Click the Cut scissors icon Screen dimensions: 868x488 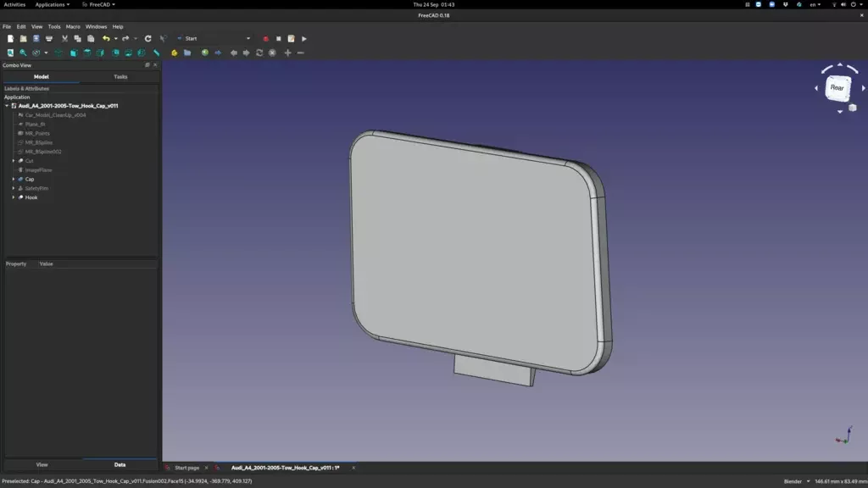click(x=64, y=39)
